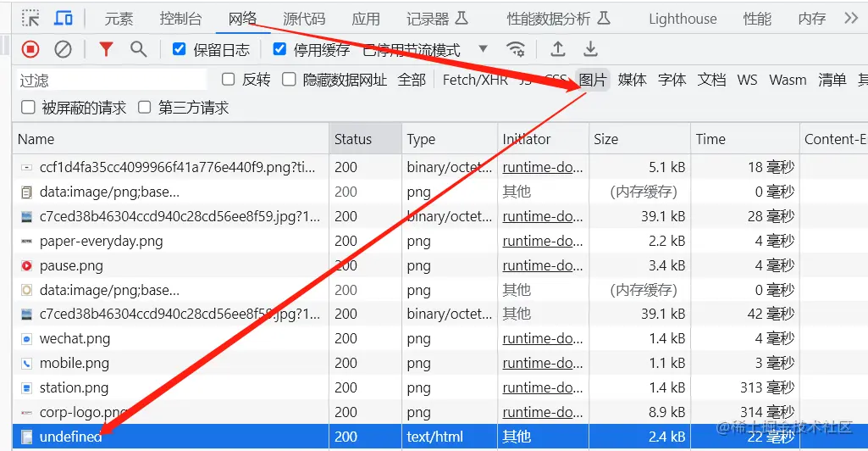Toggle the red filter funnel icon
Viewport: 868px width, 451px height.
(x=106, y=49)
